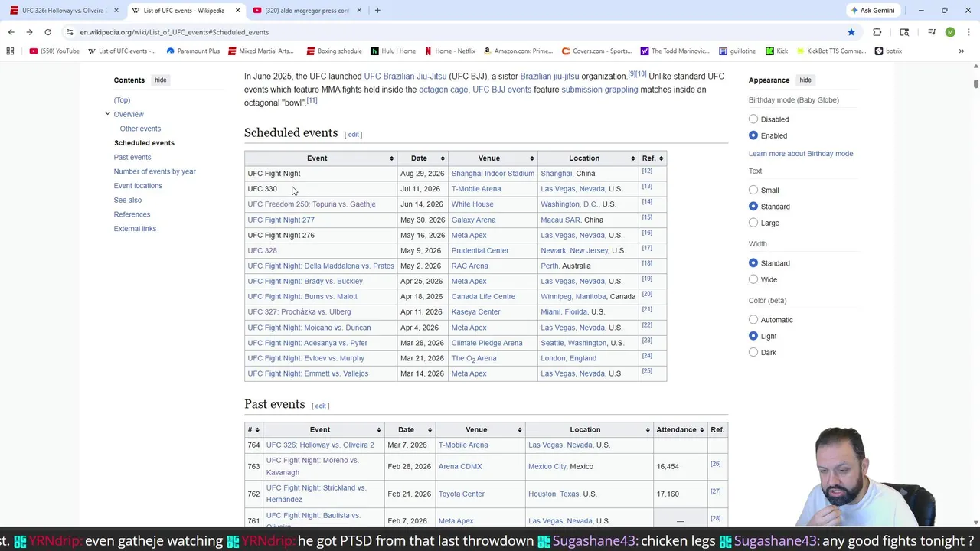The height and width of the screenshot is (551, 980).
Task: Sort scheduled events by Event column
Action: (x=321, y=158)
